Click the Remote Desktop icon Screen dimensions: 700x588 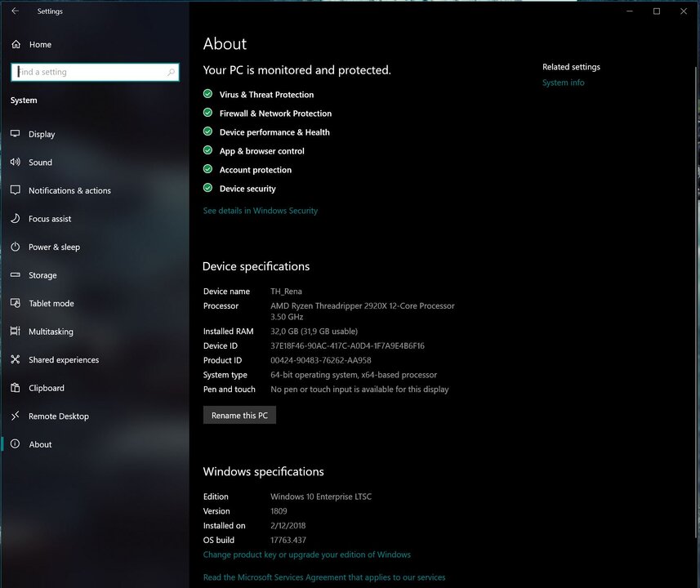click(16, 416)
